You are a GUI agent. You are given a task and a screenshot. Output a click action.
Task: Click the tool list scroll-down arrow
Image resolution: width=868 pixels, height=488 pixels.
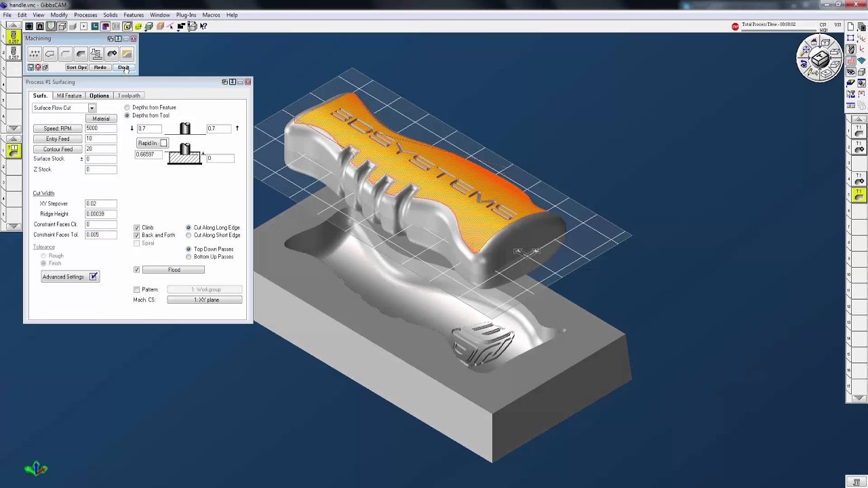click(13, 128)
